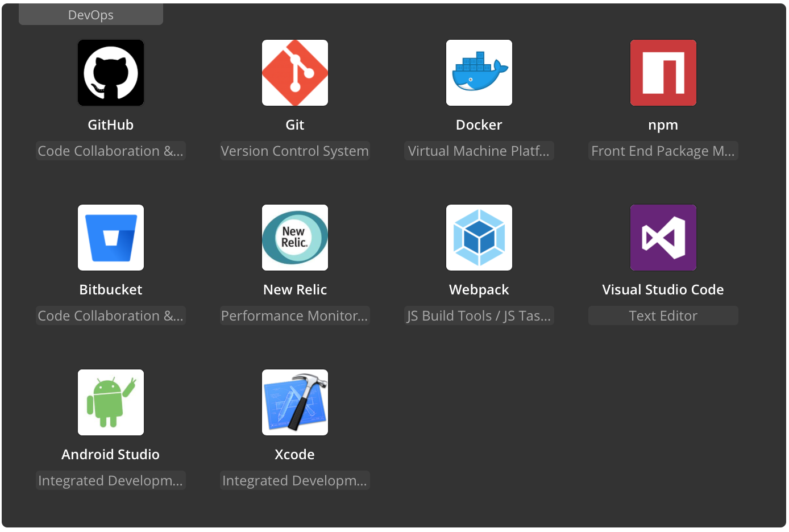Select Bitbucket's Code Collaboration tag
The width and height of the screenshot is (789, 532).
pos(111,315)
